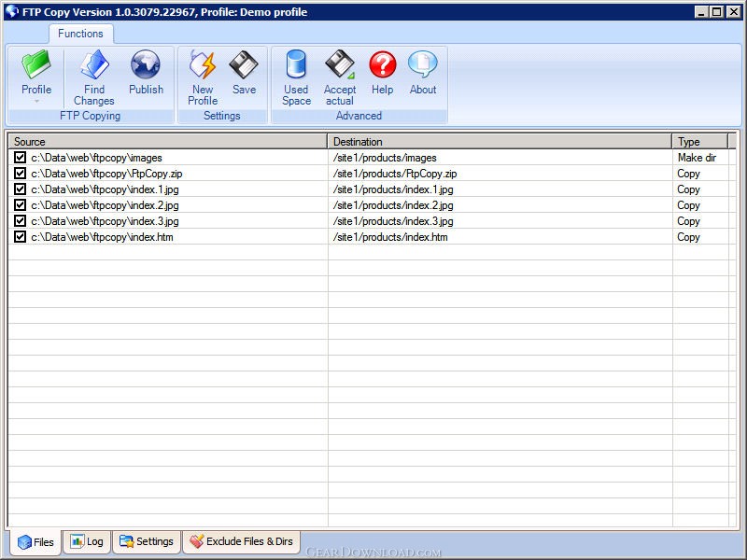Toggle the index.htm row checkbox
The image size is (747, 560).
click(x=20, y=237)
